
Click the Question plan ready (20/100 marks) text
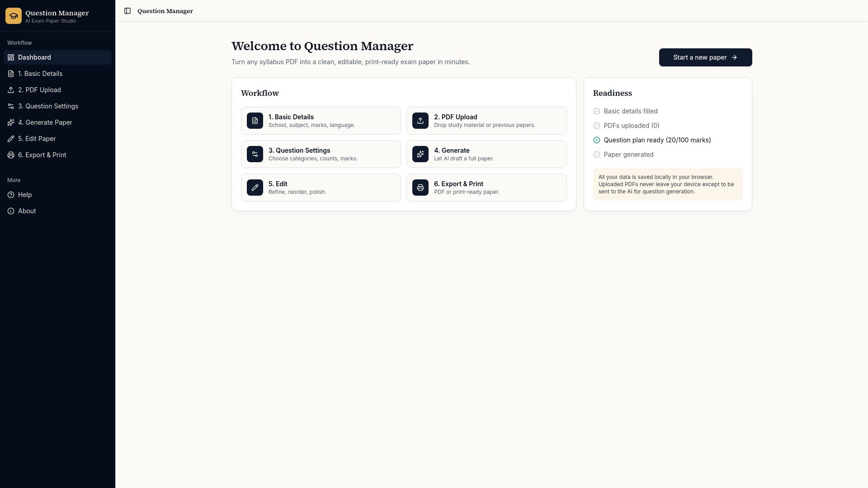(x=657, y=140)
